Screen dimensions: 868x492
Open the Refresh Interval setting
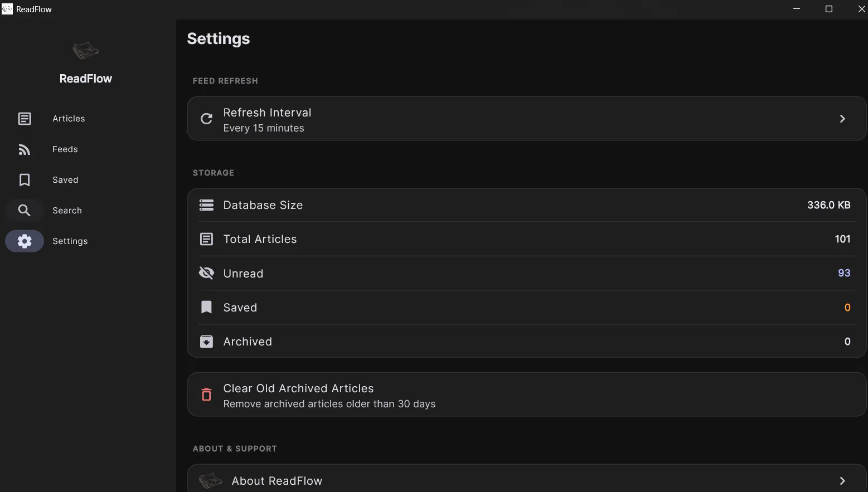point(526,119)
